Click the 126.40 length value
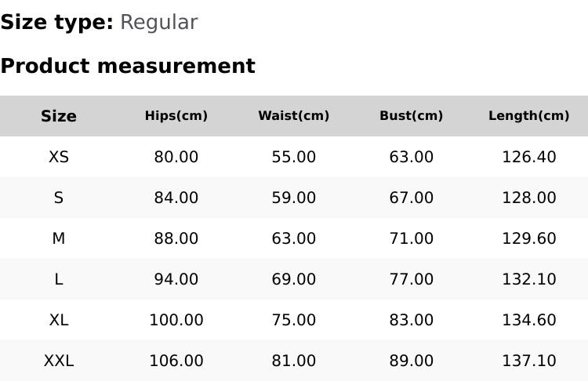Viewport: 588px width, 381px height. [x=529, y=157]
